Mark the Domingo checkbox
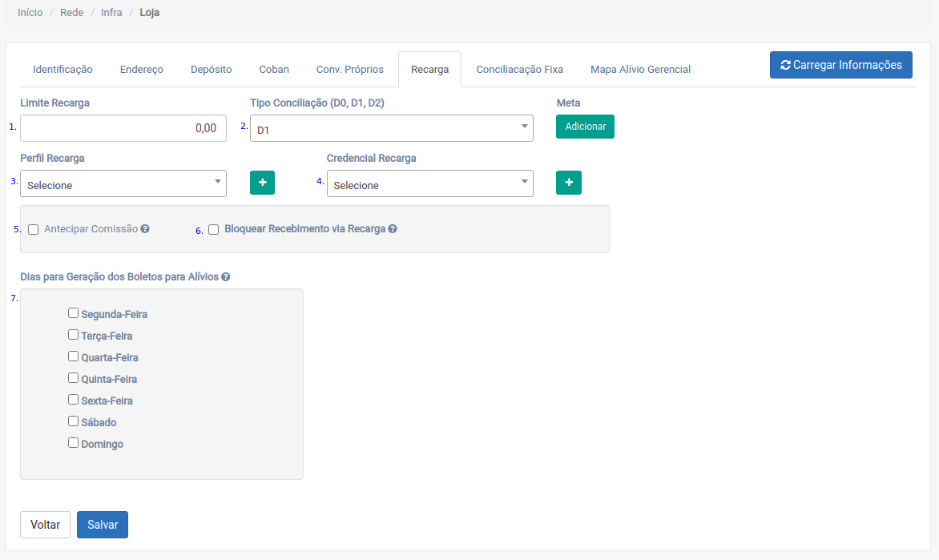This screenshot has width=939, height=560. point(74,443)
